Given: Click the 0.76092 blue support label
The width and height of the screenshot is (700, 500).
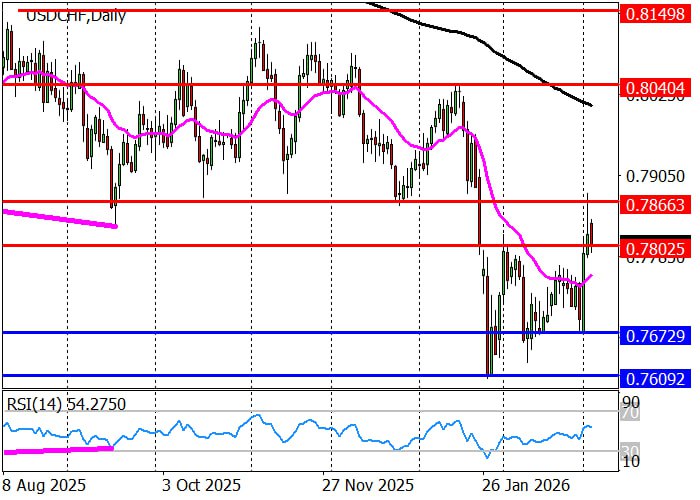Looking at the screenshot, I should click(654, 379).
